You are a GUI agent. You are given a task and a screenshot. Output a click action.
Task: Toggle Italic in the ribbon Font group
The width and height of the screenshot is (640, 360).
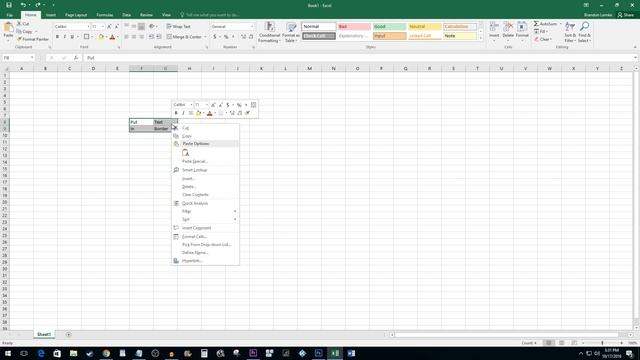pyautogui.click(x=64, y=37)
